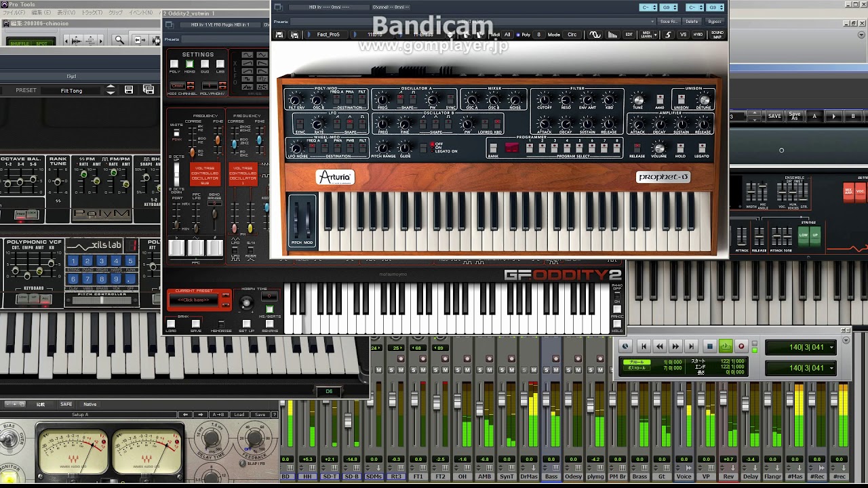
Task: Open the main counter format dropdown arrow
Action: (832, 348)
